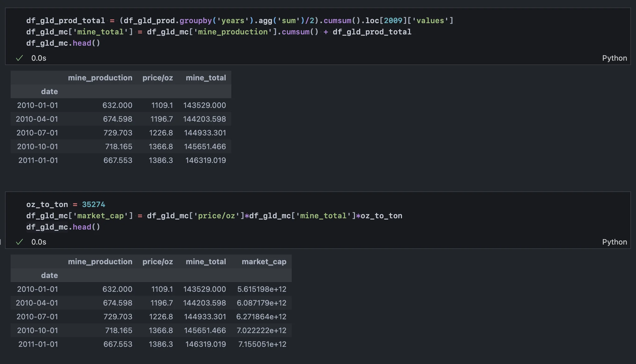
Task: Click the success checkmark of second cell
Action: tap(19, 242)
